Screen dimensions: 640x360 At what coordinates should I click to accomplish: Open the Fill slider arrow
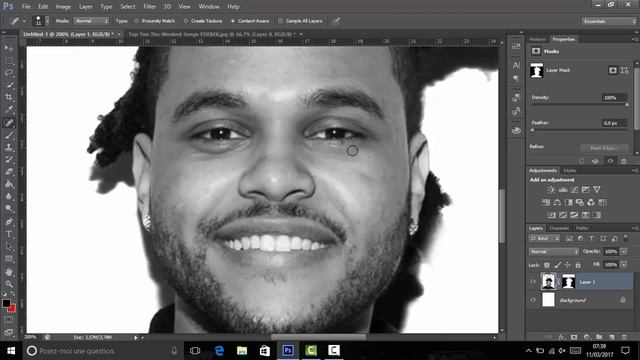[624, 265]
